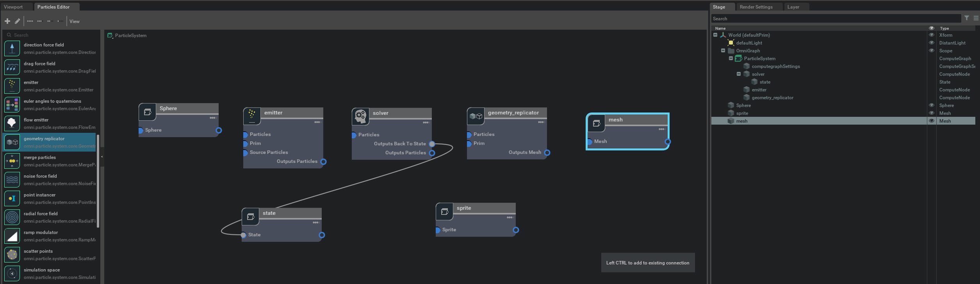The width and height of the screenshot is (980, 284).
Task: Collapse the World (defaultPrim) tree item
Action: (715, 35)
